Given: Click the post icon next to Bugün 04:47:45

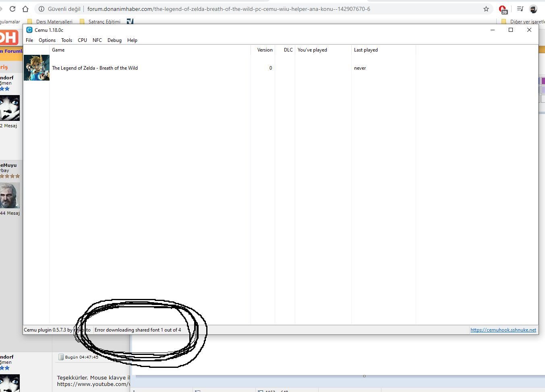Looking at the screenshot, I should pos(61,357).
